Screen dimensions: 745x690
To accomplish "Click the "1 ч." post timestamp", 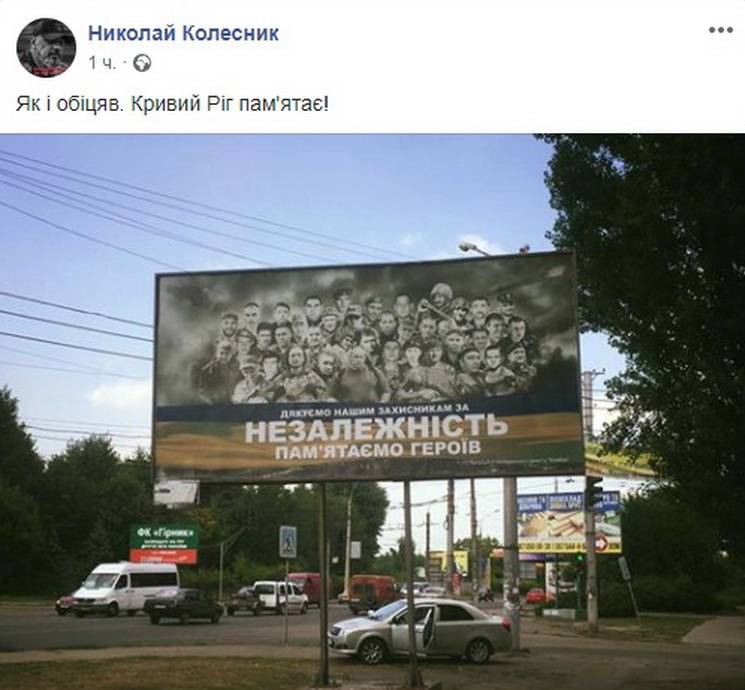I will coord(102,63).
